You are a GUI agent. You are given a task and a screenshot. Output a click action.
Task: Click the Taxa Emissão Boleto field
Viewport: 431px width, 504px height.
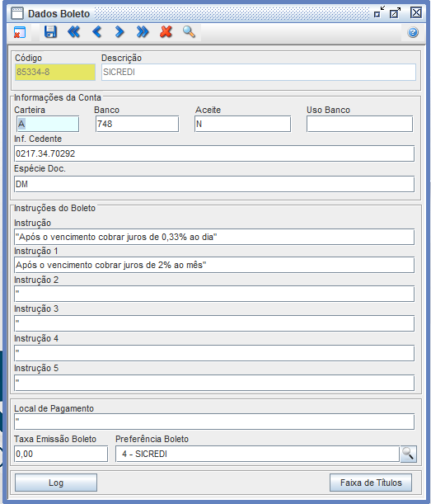click(61, 454)
